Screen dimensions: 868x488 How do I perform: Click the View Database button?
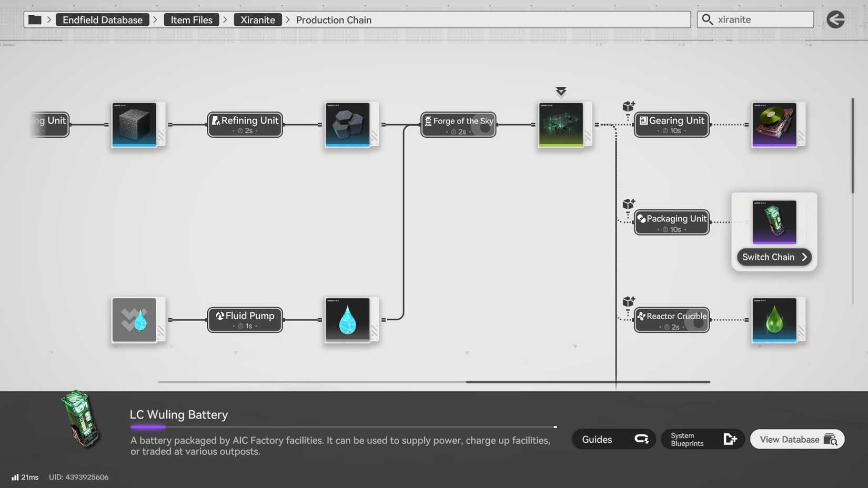coord(797,439)
